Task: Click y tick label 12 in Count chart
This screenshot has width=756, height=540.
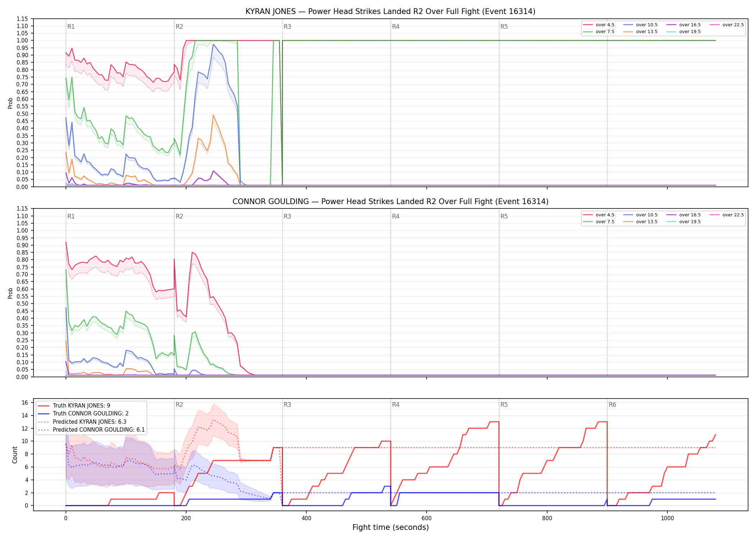Action: tap(25, 428)
